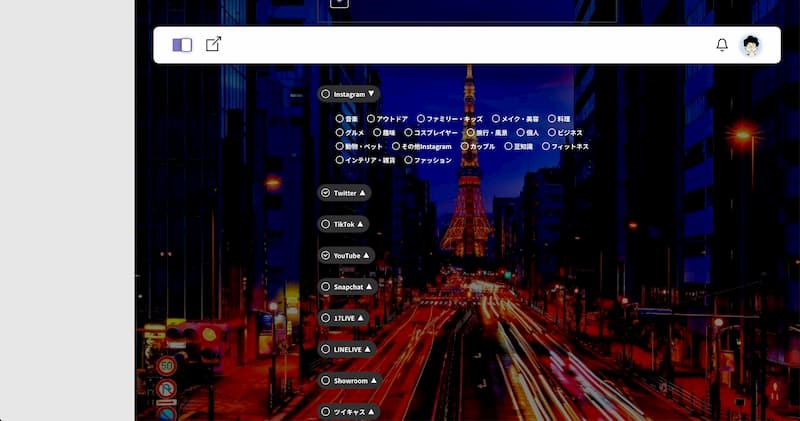This screenshot has width=800, height=421.
Task: Select the フィットネス option
Action: click(565, 146)
